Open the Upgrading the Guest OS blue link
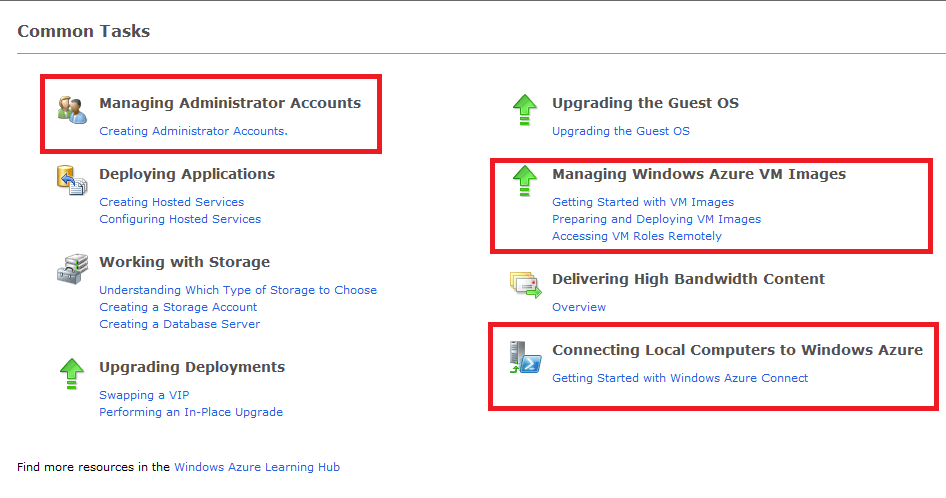The image size is (946, 498). click(621, 131)
